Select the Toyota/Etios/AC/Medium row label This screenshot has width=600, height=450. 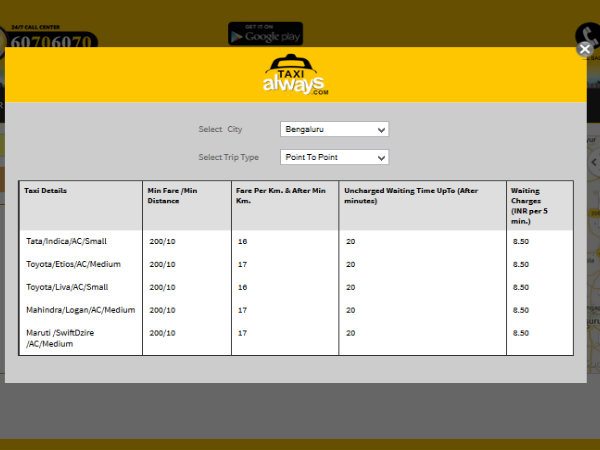point(73,264)
